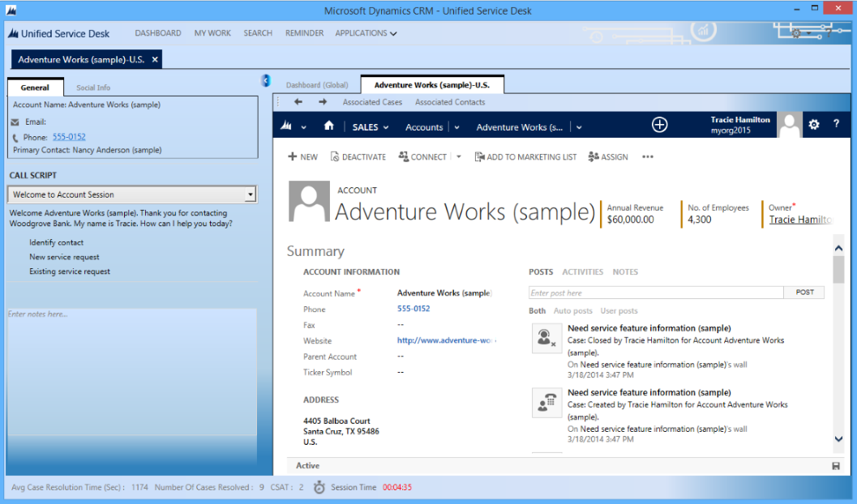This screenshot has width=857, height=504.
Task: Open the Quick Create plus icon
Action: pos(659,125)
